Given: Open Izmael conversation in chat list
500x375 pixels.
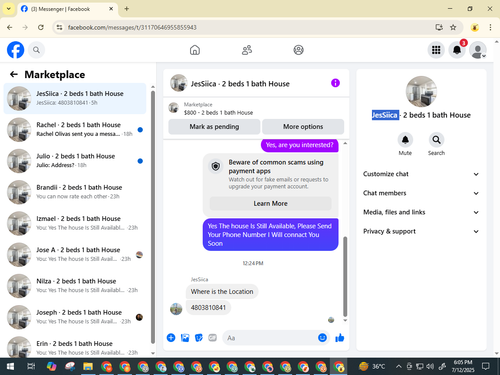Looking at the screenshot, I should (x=75, y=223).
